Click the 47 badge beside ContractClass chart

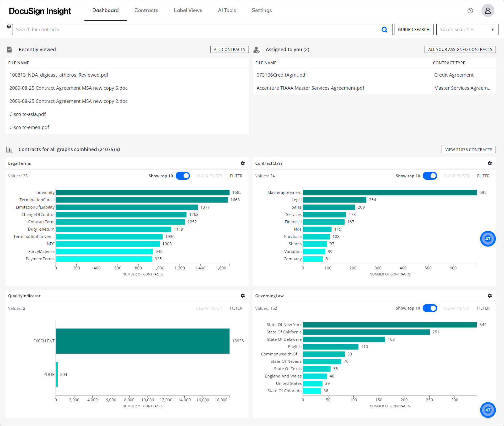point(488,239)
